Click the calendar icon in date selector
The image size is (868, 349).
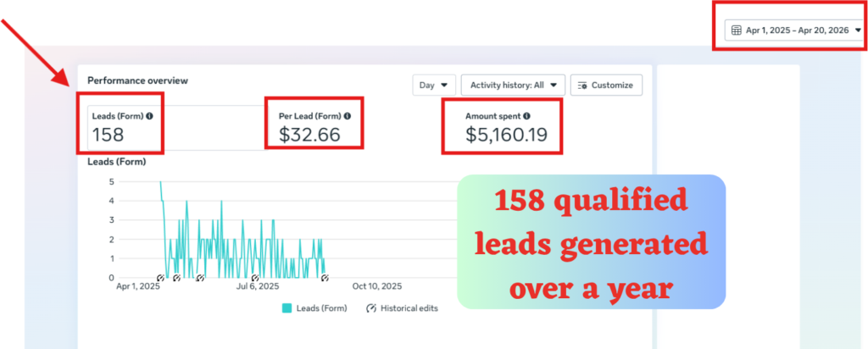coord(737,31)
